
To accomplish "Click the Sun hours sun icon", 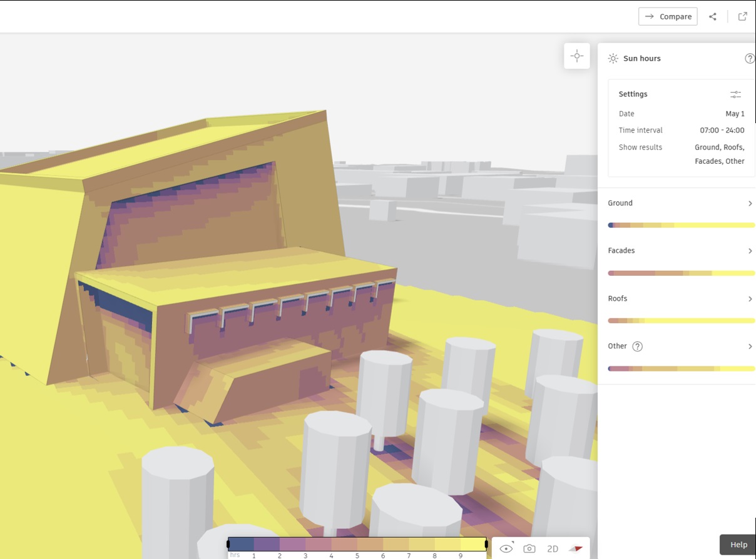I will [x=612, y=58].
